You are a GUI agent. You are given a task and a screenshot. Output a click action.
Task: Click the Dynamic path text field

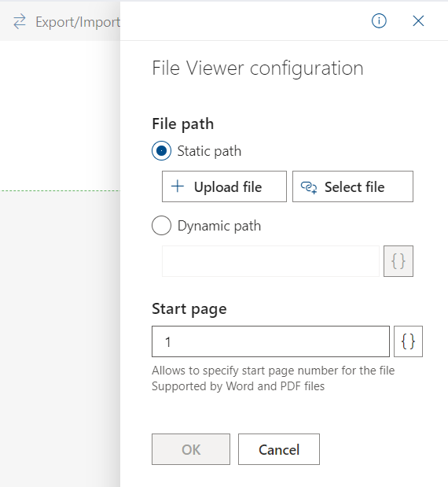270,261
